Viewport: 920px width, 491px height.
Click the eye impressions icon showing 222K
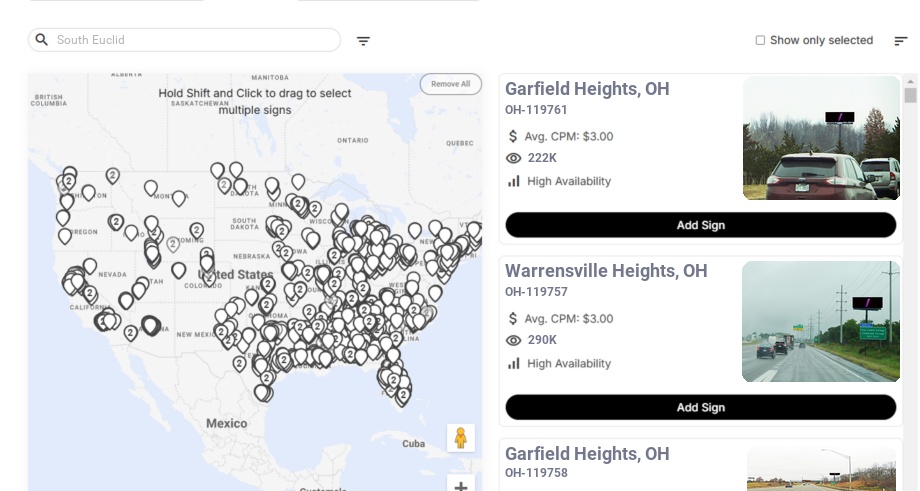(x=514, y=158)
